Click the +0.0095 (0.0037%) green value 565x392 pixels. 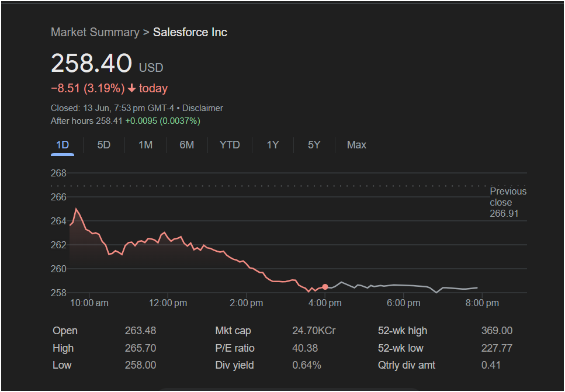162,121
